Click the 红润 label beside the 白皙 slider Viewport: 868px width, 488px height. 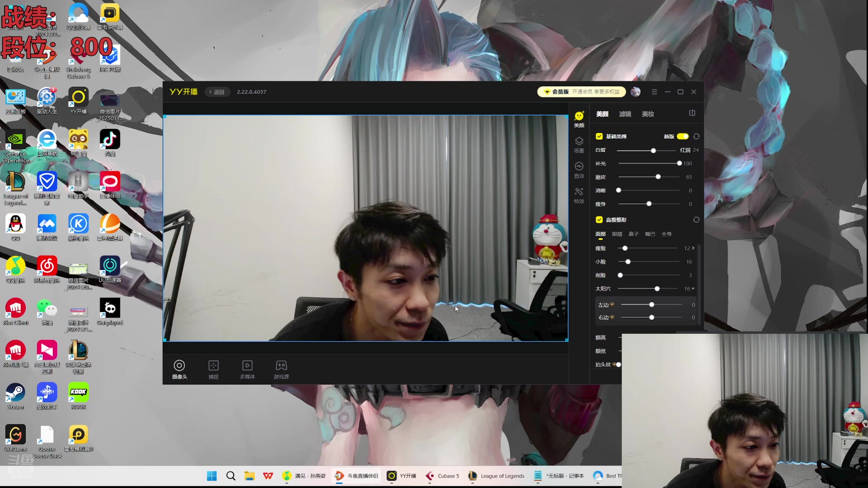click(685, 150)
